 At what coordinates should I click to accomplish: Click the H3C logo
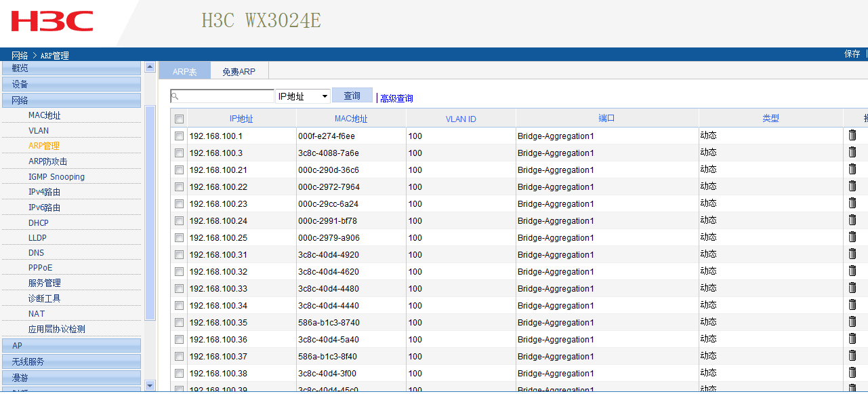click(52, 21)
